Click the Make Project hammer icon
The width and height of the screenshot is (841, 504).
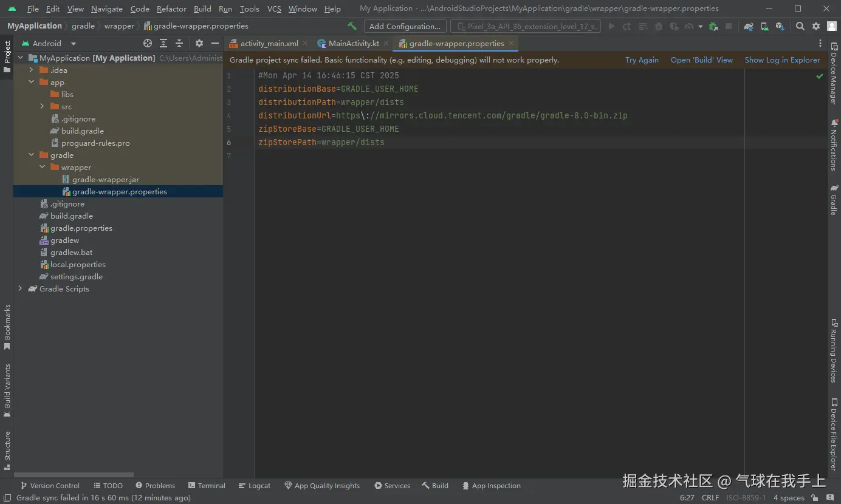pos(352,26)
